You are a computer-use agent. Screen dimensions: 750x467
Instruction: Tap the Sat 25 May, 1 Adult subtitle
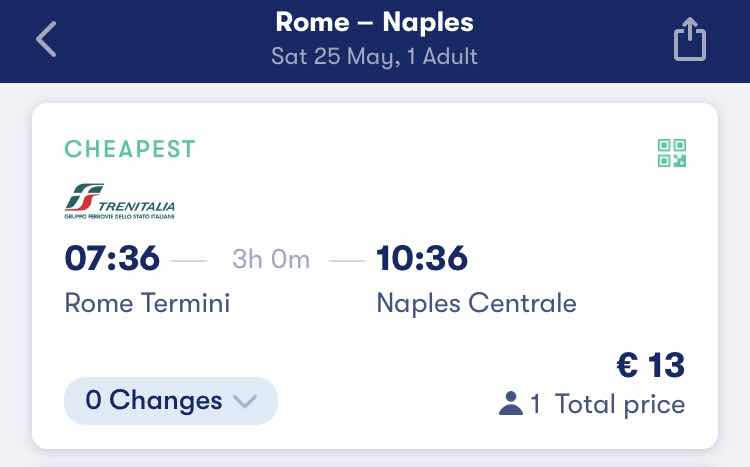[x=375, y=56]
